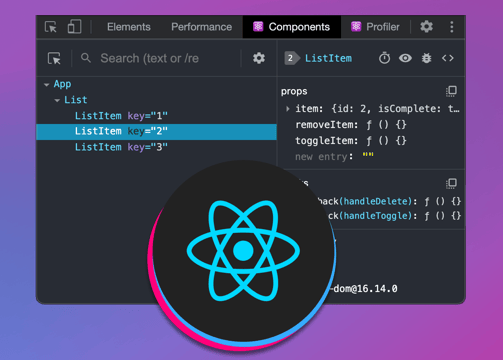Collapse the App tree node
This screenshot has width=503, height=360.
point(46,85)
